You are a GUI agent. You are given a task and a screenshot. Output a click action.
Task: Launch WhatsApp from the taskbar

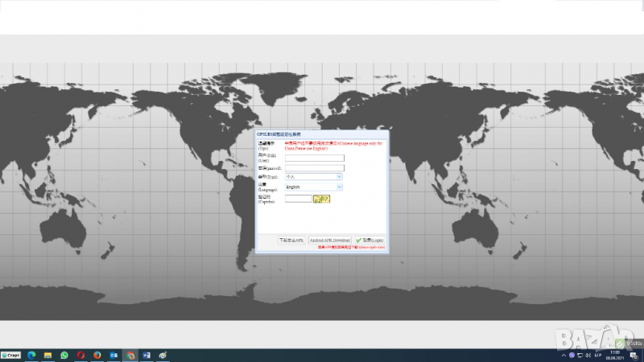pos(64,355)
